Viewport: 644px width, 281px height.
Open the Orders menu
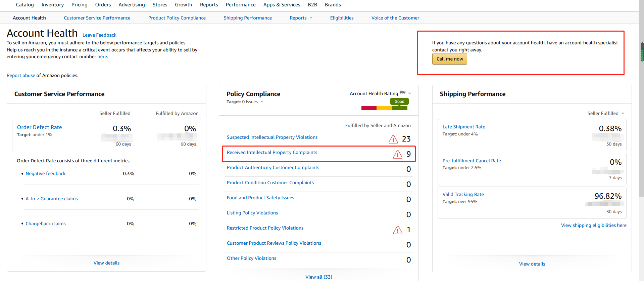(103, 5)
